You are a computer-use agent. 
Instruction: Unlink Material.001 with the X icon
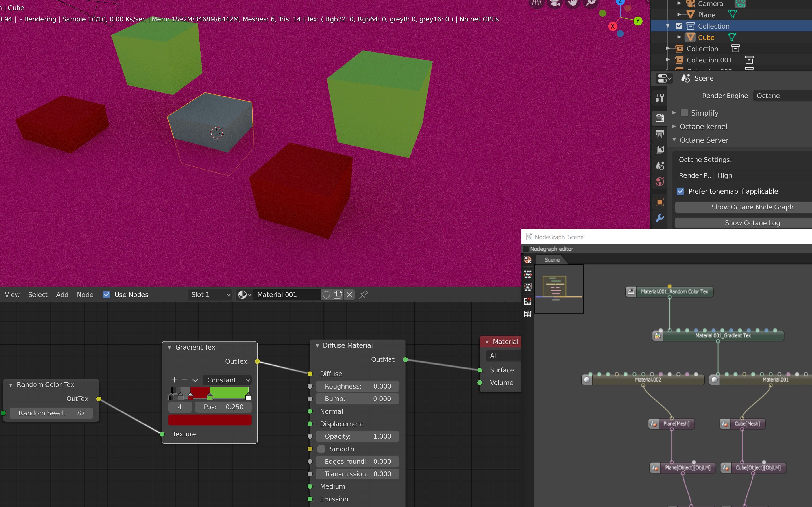(x=349, y=294)
